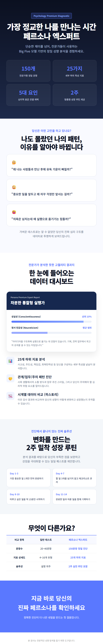Open the Day 4-7 routine card
103x644 pixels.
[74, 477]
